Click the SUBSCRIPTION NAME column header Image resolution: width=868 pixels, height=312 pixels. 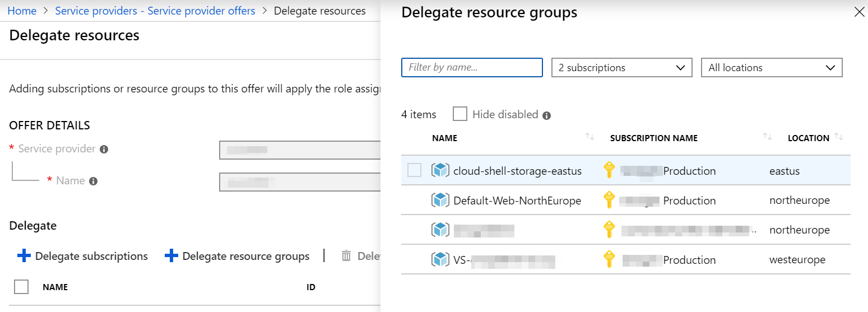point(654,138)
